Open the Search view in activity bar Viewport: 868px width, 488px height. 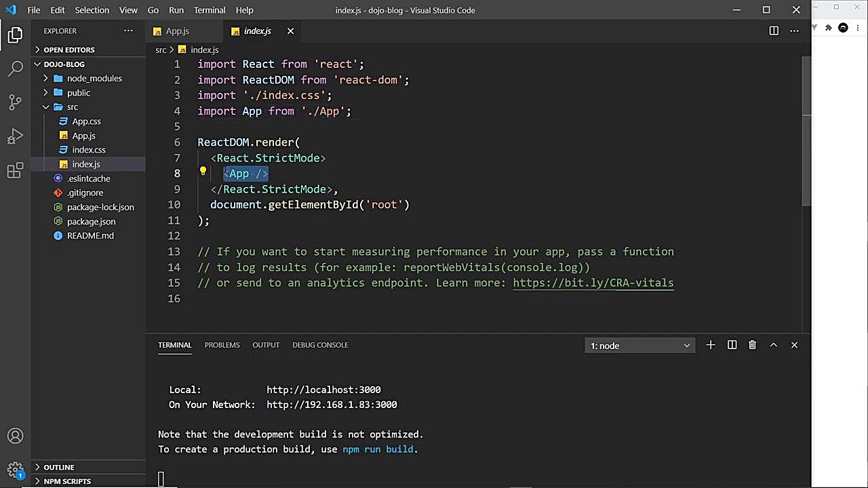[15, 68]
